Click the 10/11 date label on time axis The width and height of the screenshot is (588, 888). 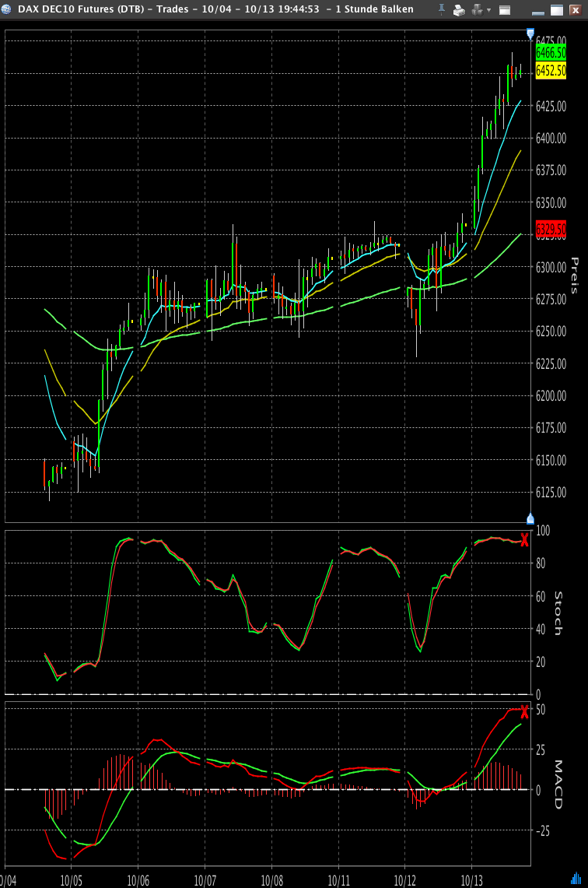338,881
